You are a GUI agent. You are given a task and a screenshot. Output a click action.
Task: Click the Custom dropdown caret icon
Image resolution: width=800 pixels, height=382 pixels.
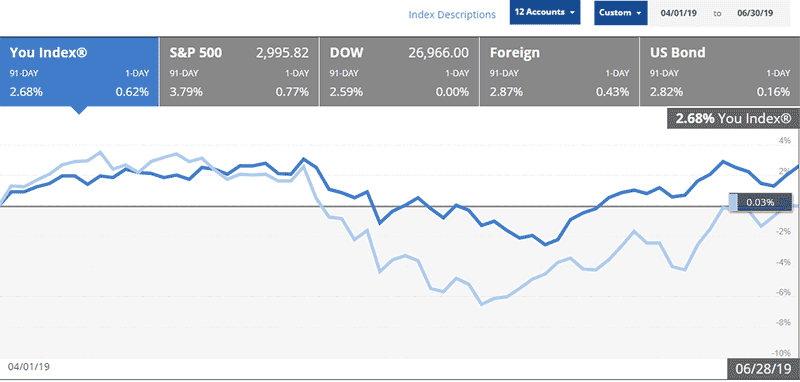[x=639, y=13]
